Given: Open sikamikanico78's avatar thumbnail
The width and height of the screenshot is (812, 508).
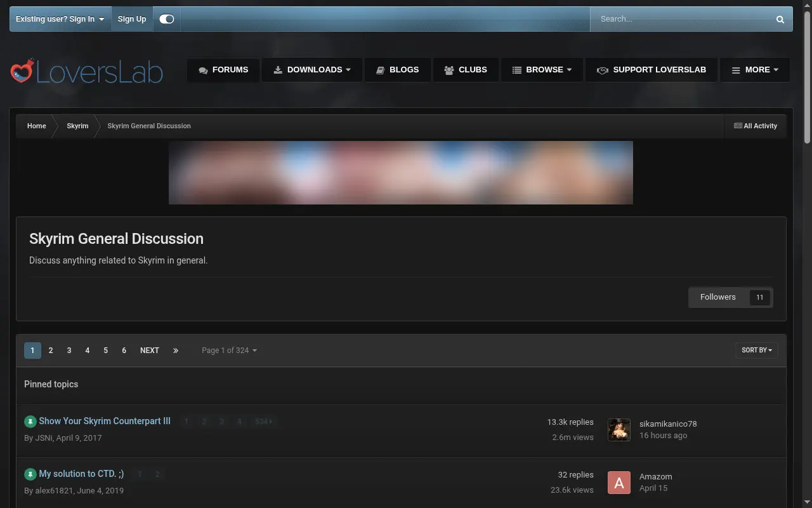Looking at the screenshot, I should coord(619,430).
